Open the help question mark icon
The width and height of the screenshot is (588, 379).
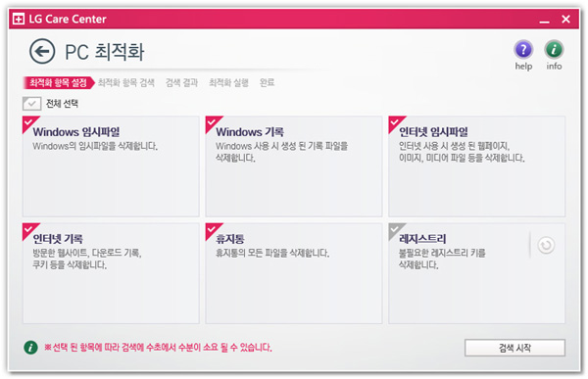(x=523, y=49)
